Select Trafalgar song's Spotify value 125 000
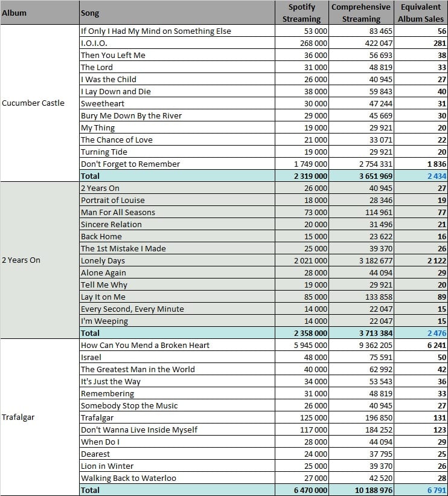448x496 pixels. click(x=302, y=417)
